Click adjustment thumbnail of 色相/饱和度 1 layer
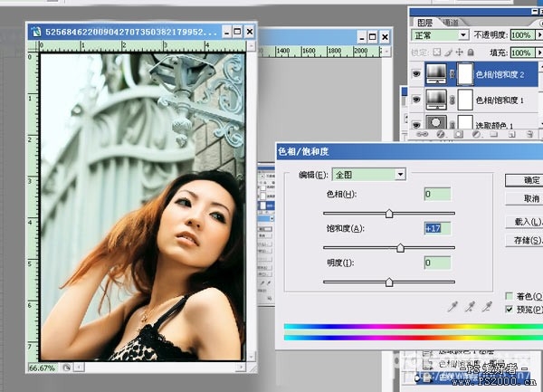 point(436,100)
